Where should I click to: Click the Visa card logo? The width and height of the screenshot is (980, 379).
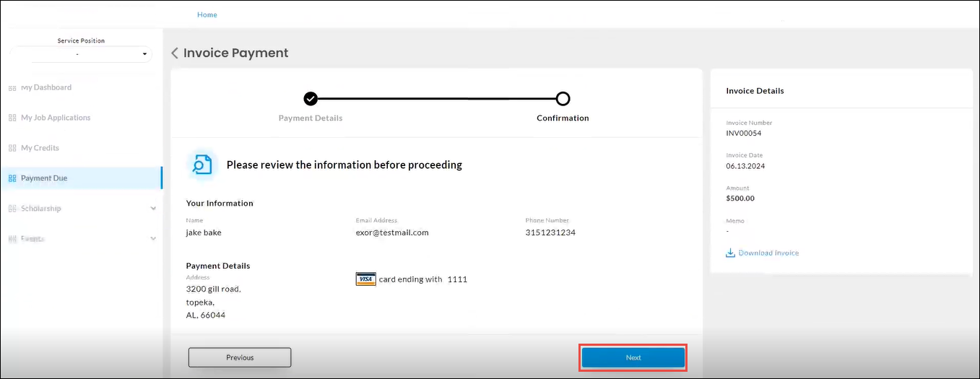[x=365, y=279]
